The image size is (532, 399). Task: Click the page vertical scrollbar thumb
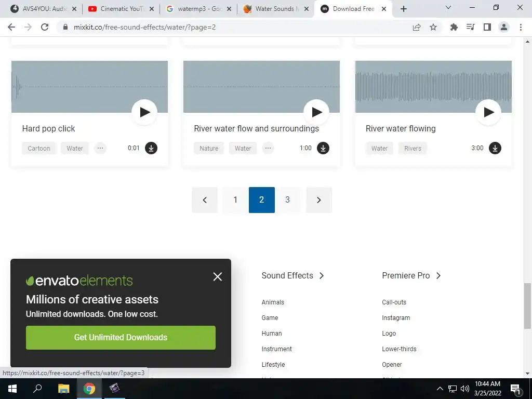point(527,306)
